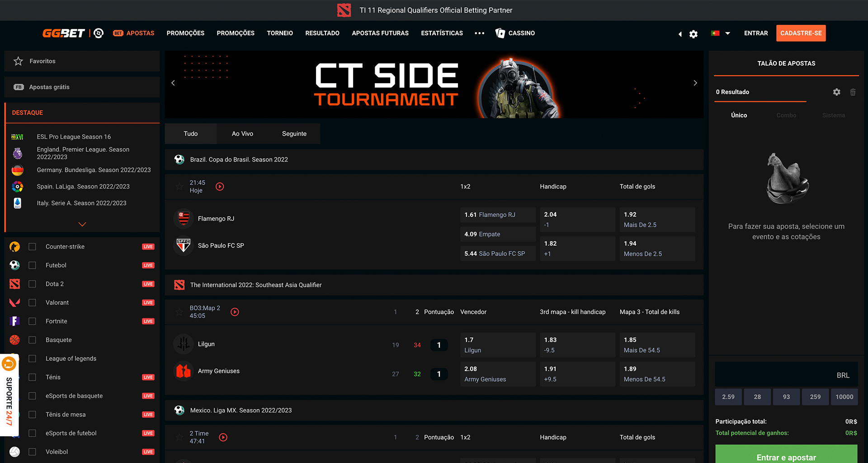Watch the Flamengo match live stream icon
The image size is (868, 463).
click(220, 186)
